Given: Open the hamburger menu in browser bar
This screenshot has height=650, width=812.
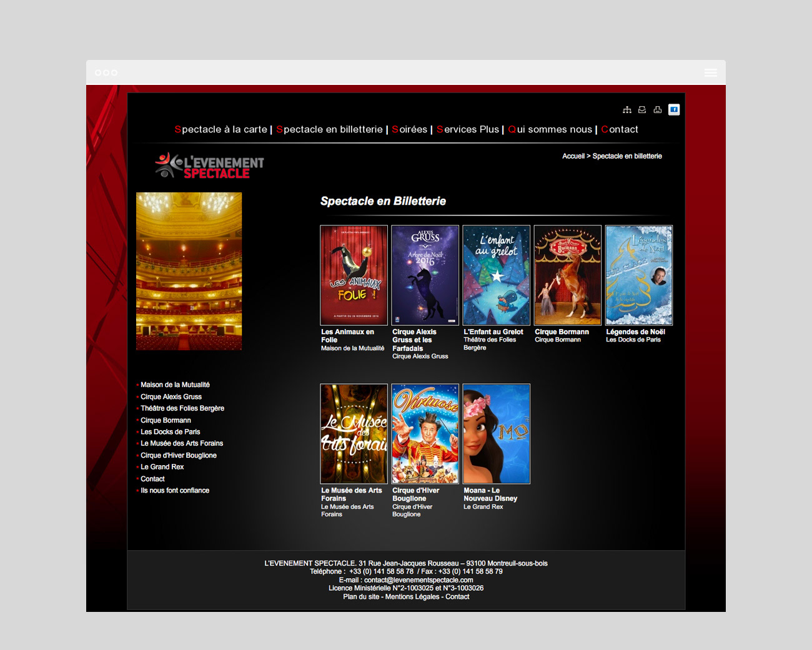Looking at the screenshot, I should [x=711, y=72].
